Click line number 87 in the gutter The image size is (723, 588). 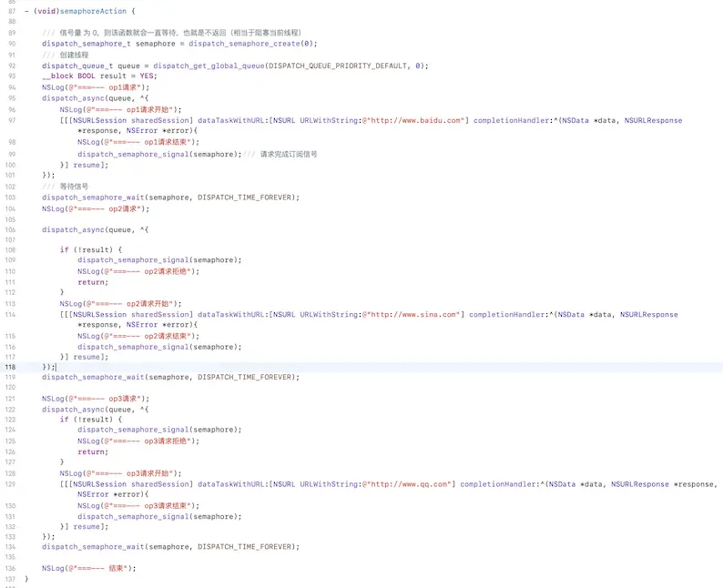11,11
